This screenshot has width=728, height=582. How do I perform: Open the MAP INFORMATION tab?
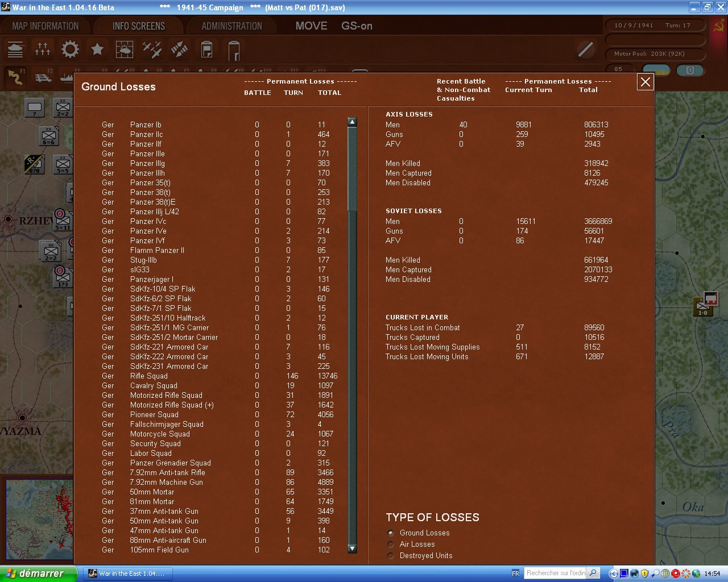(x=45, y=26)
